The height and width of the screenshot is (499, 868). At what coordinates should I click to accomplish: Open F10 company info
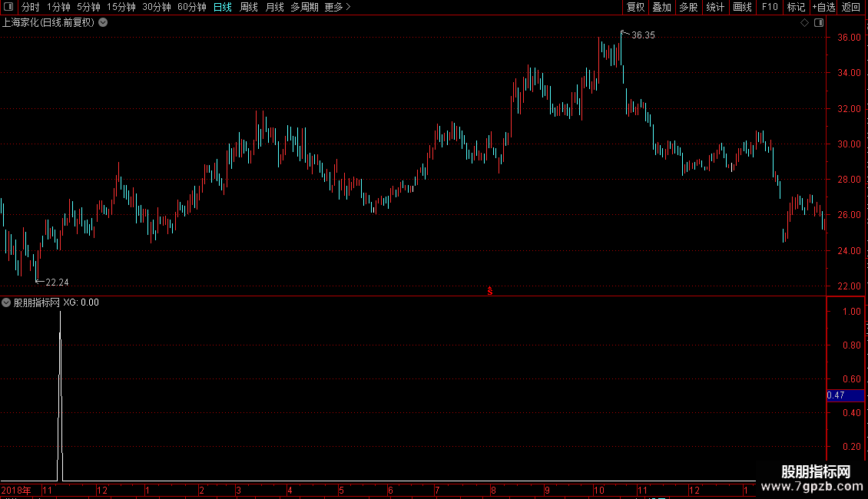click(770, 7)
